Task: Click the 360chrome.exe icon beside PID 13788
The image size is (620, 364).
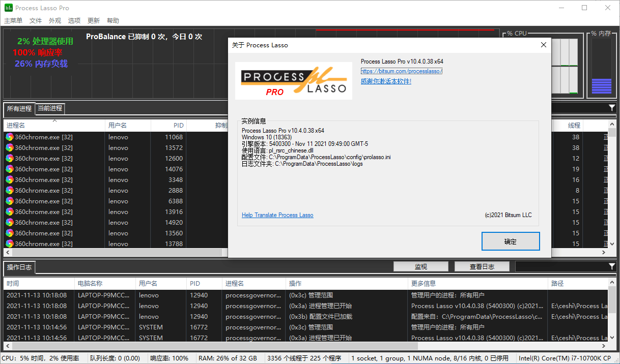Action: click(9, 244)
